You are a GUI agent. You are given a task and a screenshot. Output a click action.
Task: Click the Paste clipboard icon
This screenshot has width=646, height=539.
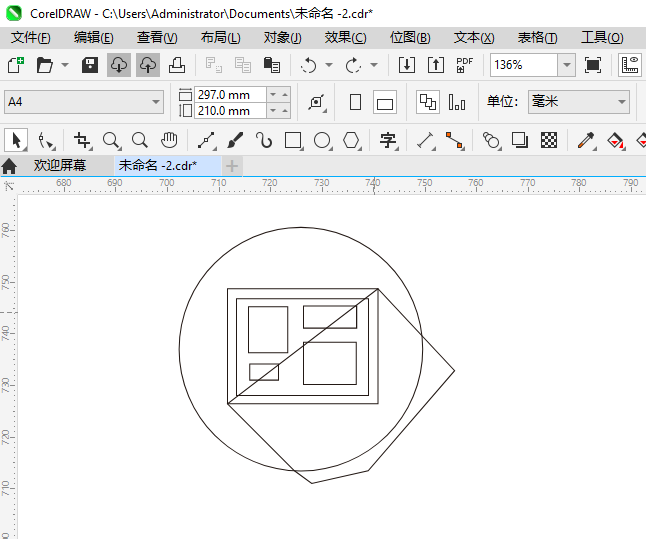pos(272,65)
